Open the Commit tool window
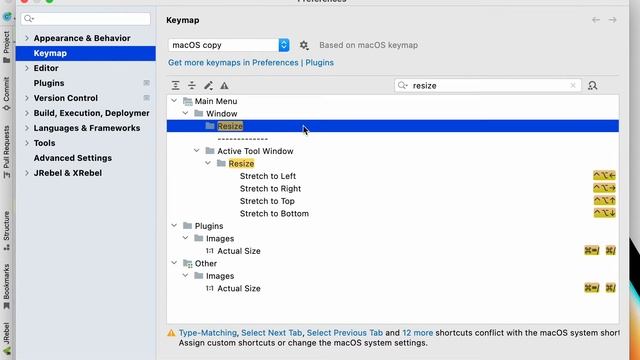This screenshot has width=640, height=360. point(7,93)
